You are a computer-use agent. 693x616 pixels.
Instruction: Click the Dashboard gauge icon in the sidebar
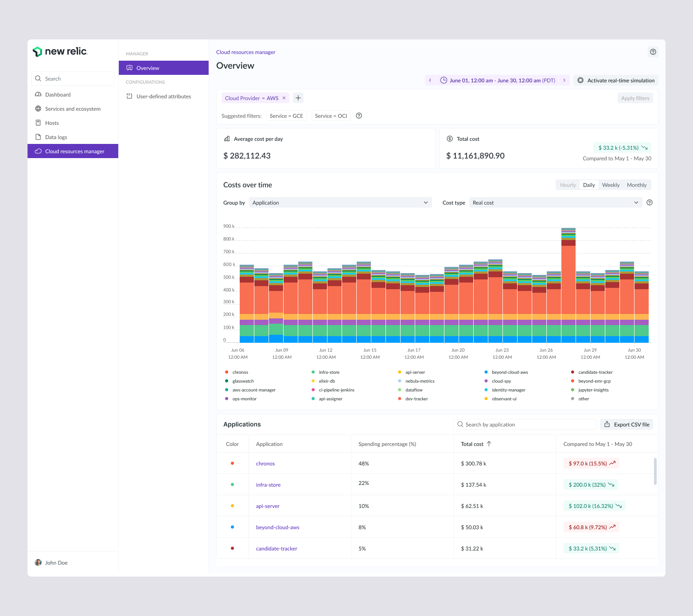(38, 94)
